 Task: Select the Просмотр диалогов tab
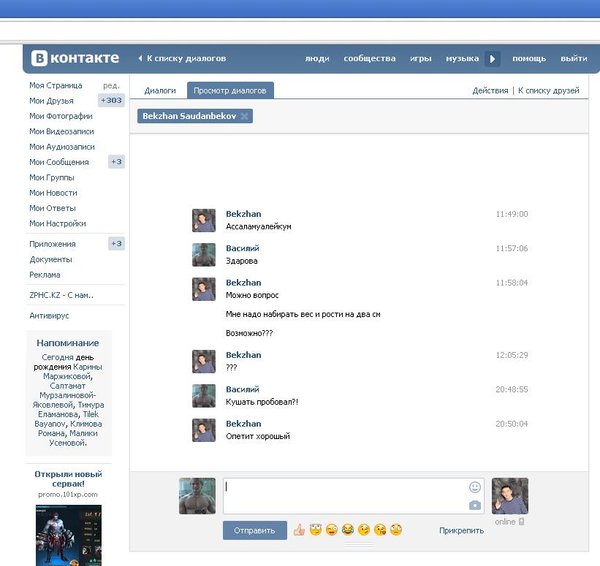click(x=230, y=91)
